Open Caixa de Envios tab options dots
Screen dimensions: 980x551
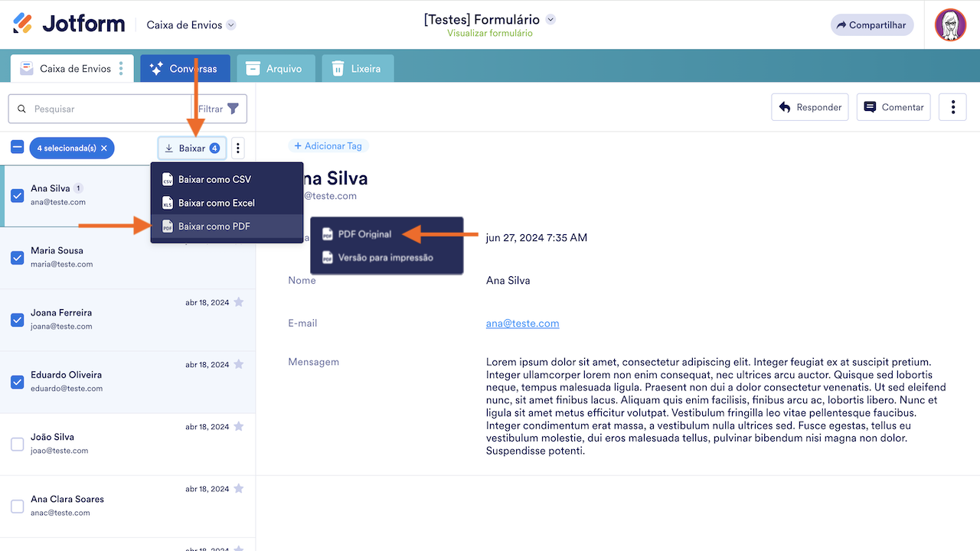(x=121, y=69)
